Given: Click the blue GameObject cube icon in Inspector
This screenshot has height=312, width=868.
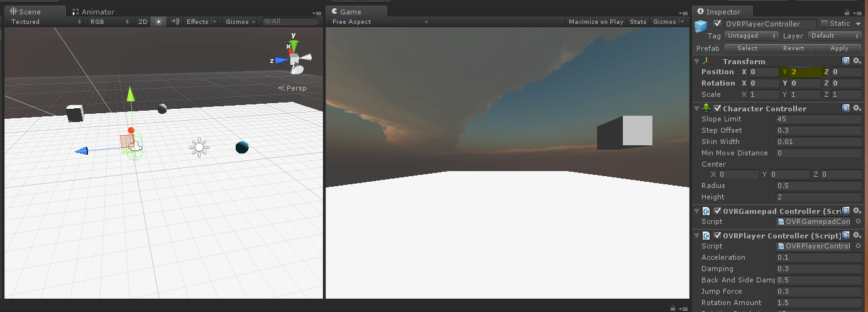Looking at the screenshot, I should tap(701, 26).
